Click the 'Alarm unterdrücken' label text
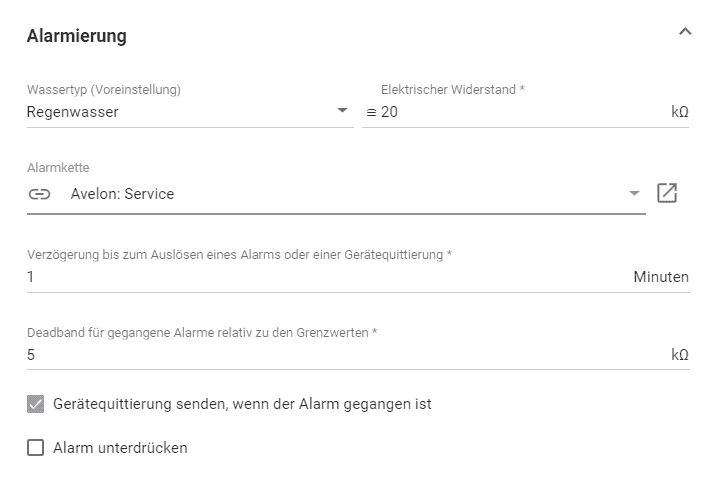 [x=120, y=448]
